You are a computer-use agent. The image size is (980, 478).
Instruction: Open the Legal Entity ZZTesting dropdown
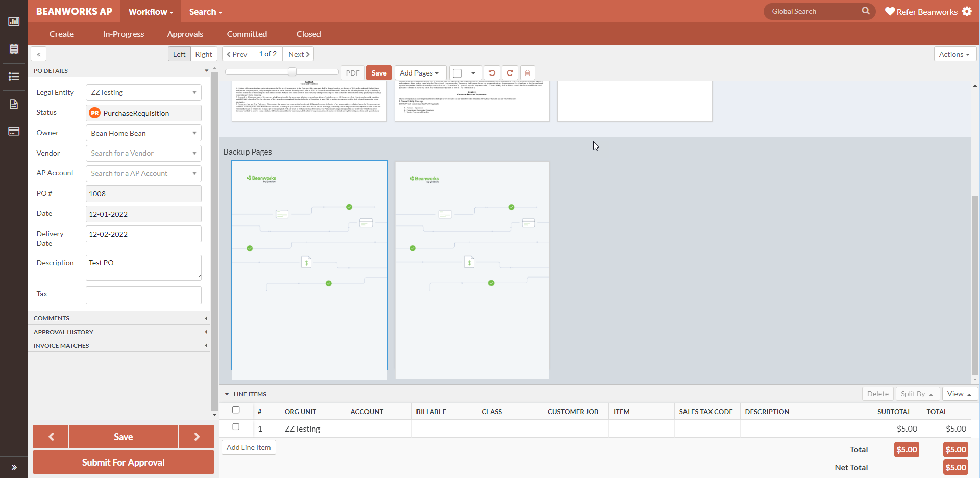[x=143, y=92]
